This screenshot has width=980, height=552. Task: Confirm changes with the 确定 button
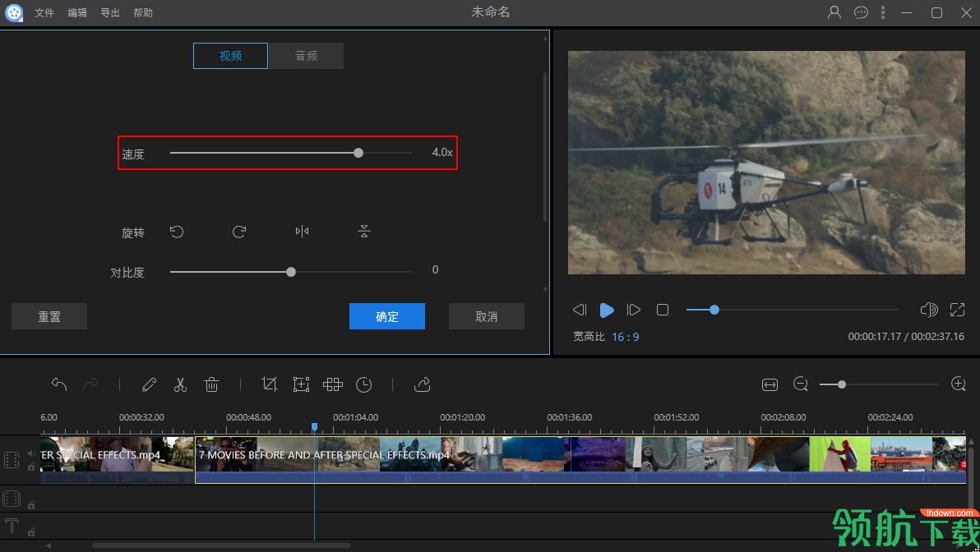tap(387, 316)
